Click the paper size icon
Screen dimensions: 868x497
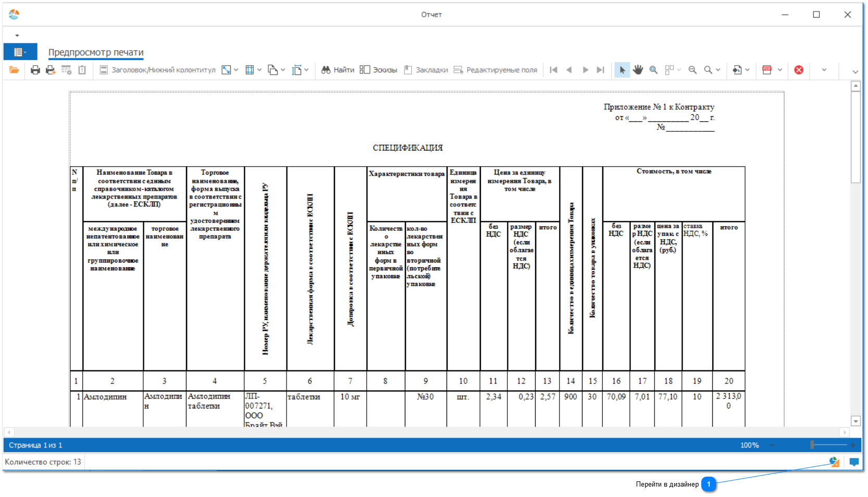(x=297, y=70)
